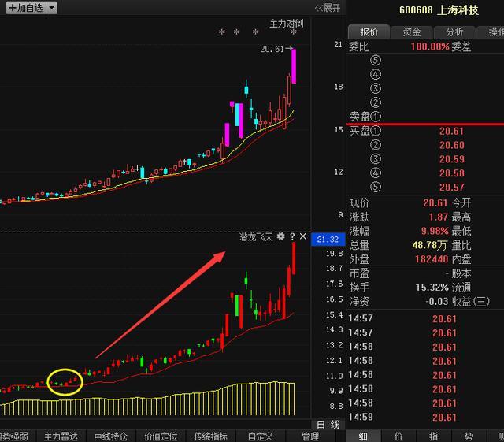
Task: Click the 委比 100.00% value
Action: [x=430, y=46]
